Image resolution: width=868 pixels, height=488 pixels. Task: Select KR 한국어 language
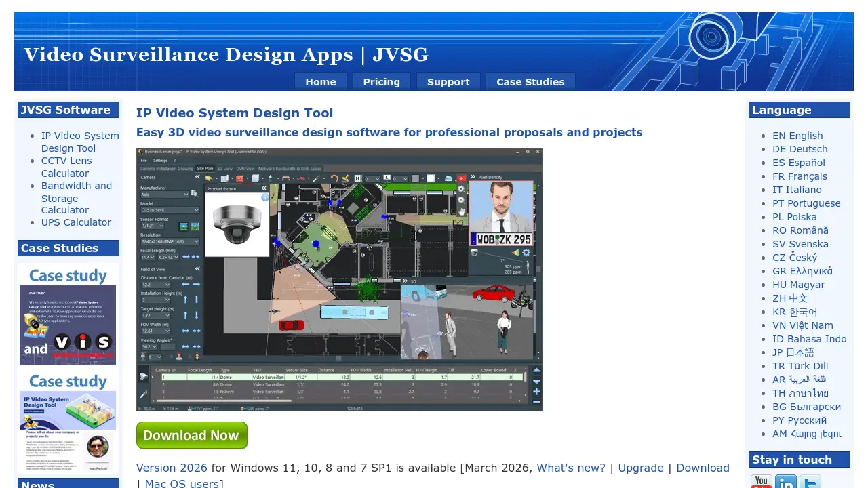tap(795, 312)
